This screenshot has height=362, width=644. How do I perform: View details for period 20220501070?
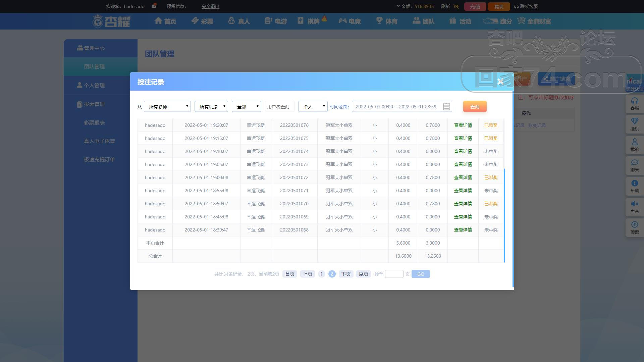[463, 204]
